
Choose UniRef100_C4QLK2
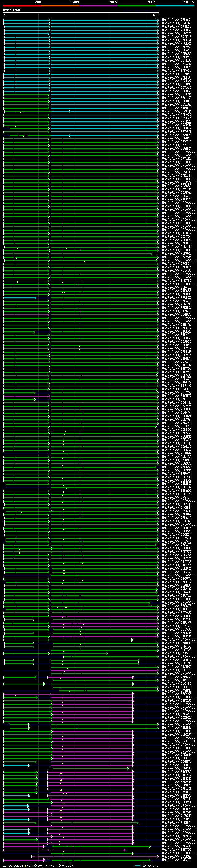click(176, 331)
